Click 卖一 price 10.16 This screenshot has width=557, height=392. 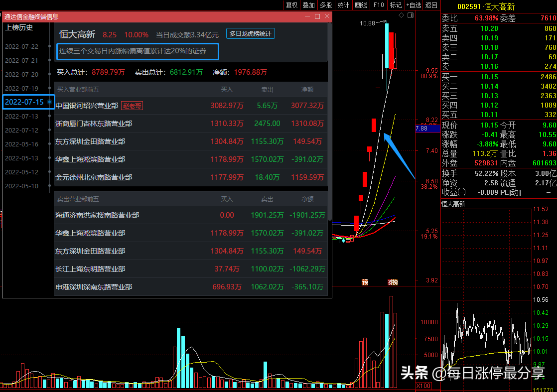point(489,66)
